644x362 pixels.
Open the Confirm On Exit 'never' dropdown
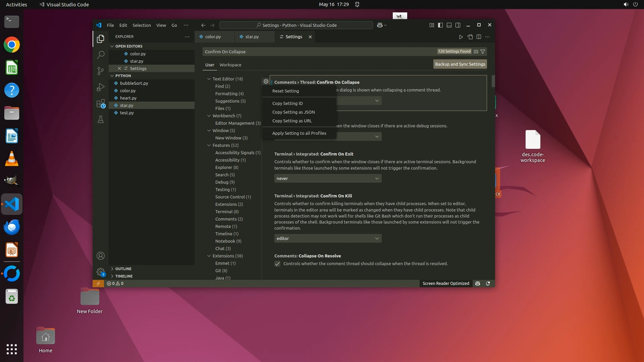[x=328, y=179]
